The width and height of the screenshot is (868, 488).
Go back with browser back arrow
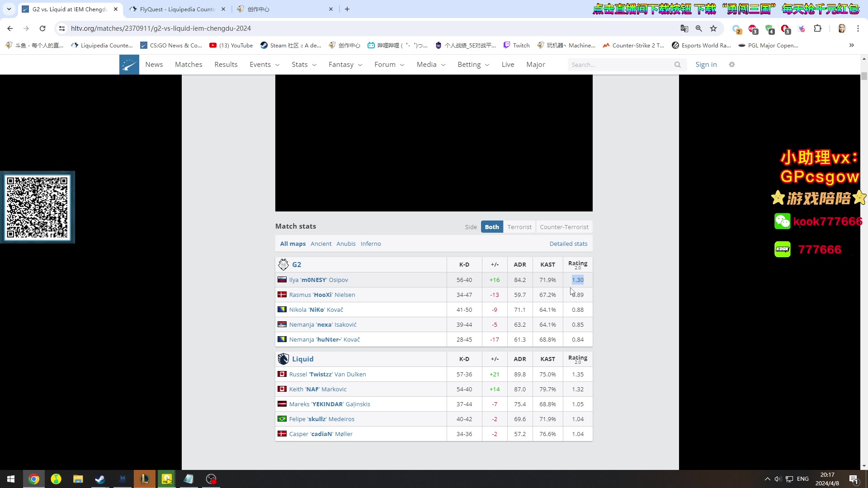point(10,28)
